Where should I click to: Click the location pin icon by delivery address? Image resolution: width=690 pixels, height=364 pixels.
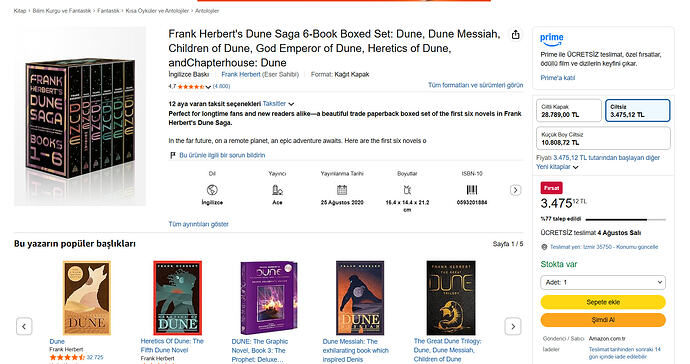544,247
